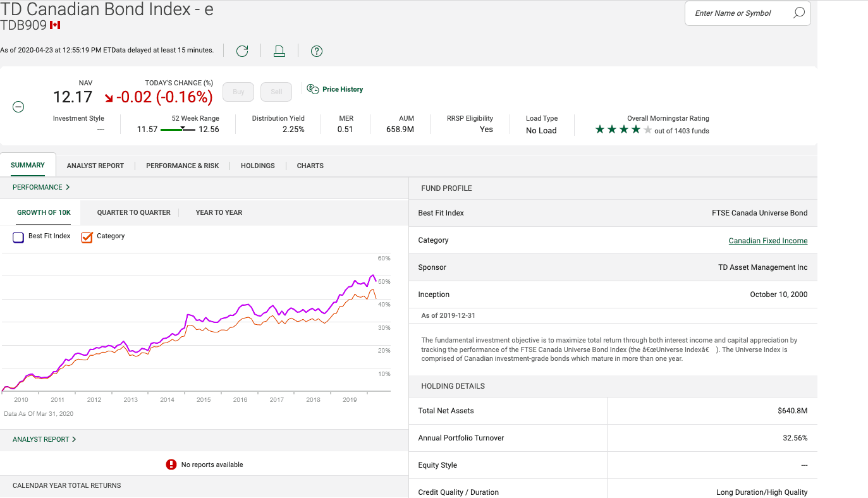868x498 pixels.
Task: Select QUARTER TO QUARTER chart tab
Action: 134,212
